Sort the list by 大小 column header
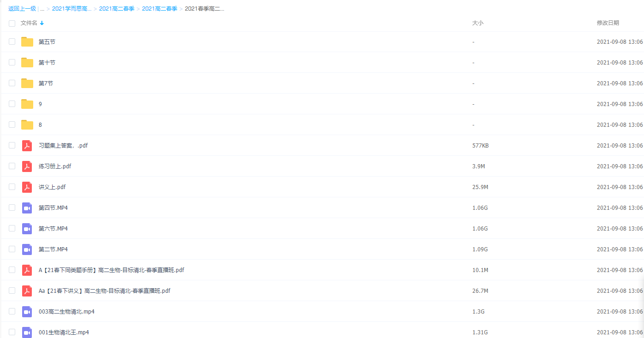 pos(477,23)
